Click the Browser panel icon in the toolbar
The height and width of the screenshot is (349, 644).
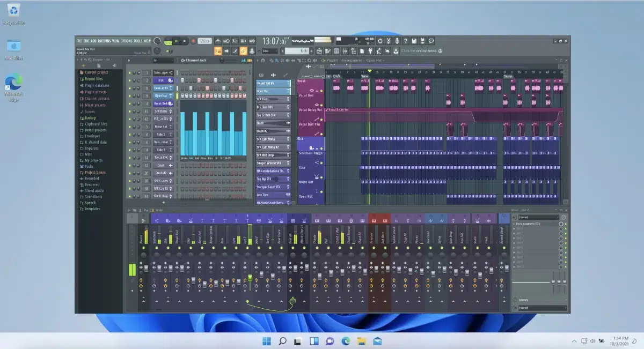pyautogui.click(x=353, y=50)
